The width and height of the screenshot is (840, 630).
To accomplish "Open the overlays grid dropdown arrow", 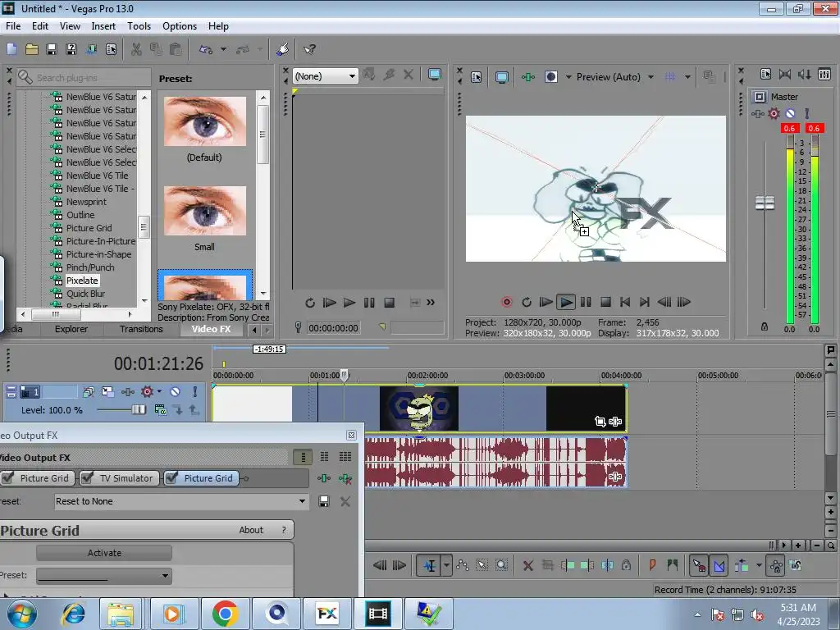I will click(687, 77).
